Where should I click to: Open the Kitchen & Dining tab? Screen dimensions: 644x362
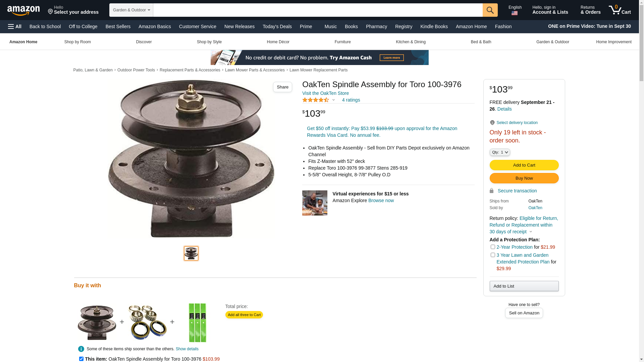tap(411, 42)
